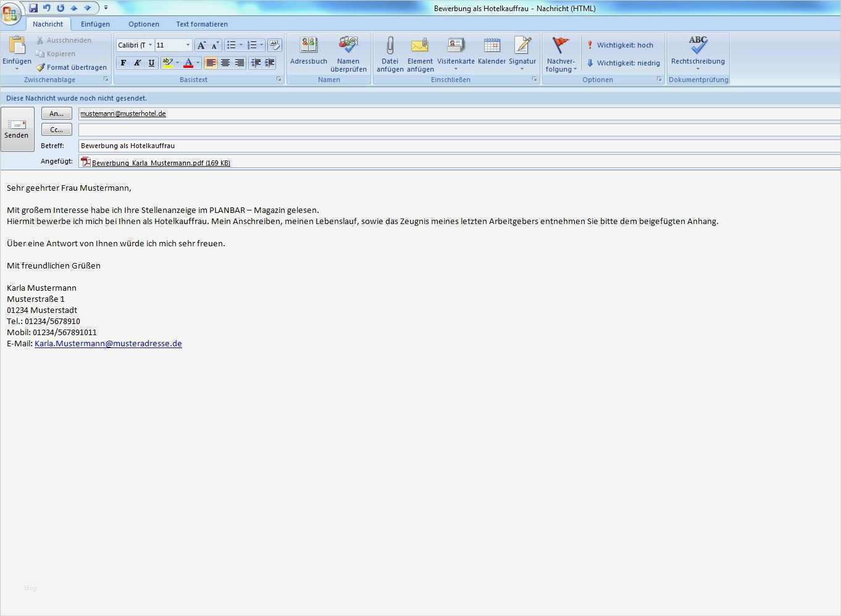The width and height of the screenshot is (841, 616).
Task: Save the message via quick access save icon
Action: (33, 8)
